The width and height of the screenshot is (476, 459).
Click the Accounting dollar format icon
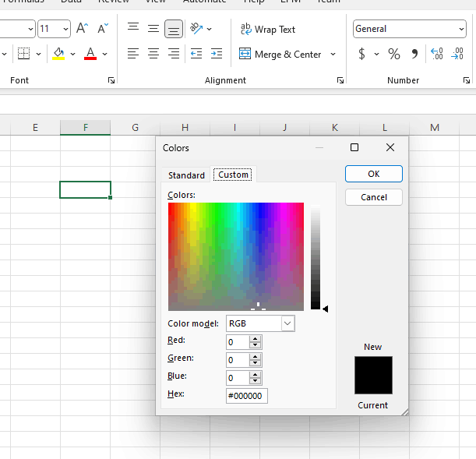[x=361, y=54]
